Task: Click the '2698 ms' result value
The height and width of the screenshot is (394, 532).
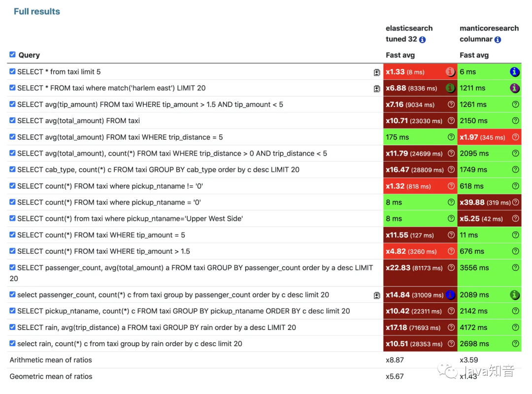Action: (474, 344)
